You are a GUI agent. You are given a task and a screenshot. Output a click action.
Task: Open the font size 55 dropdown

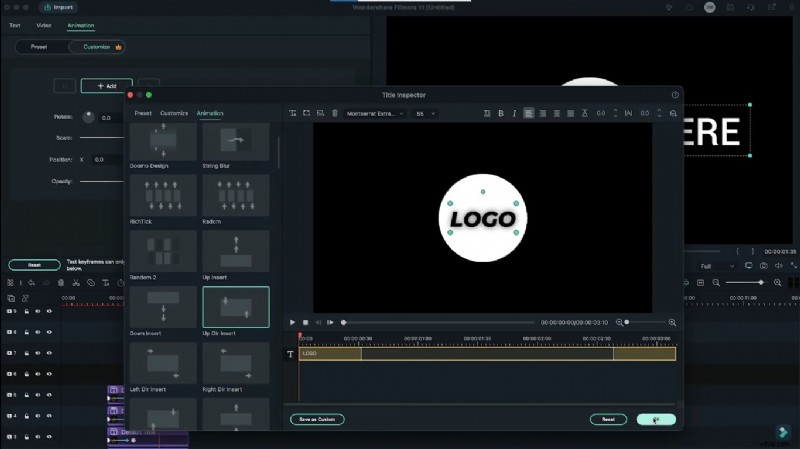coord(425,113)
